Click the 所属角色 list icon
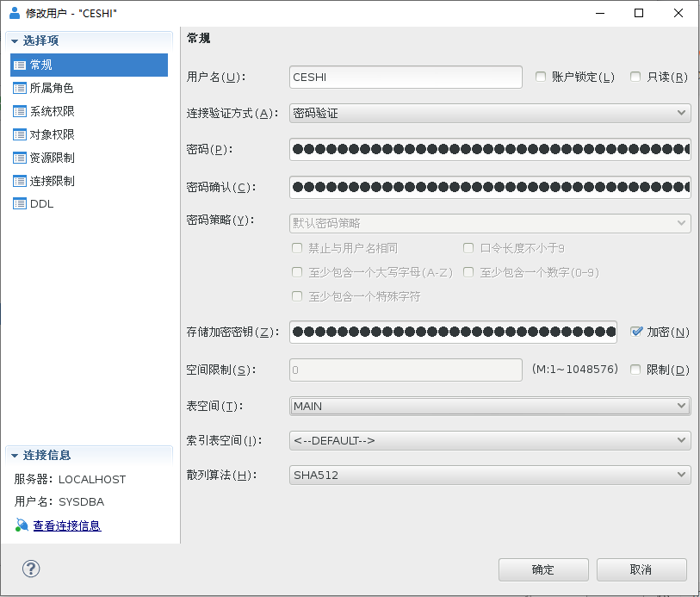Image resolution: width=700 pixels, height=597 pixels. click(20, 88)
